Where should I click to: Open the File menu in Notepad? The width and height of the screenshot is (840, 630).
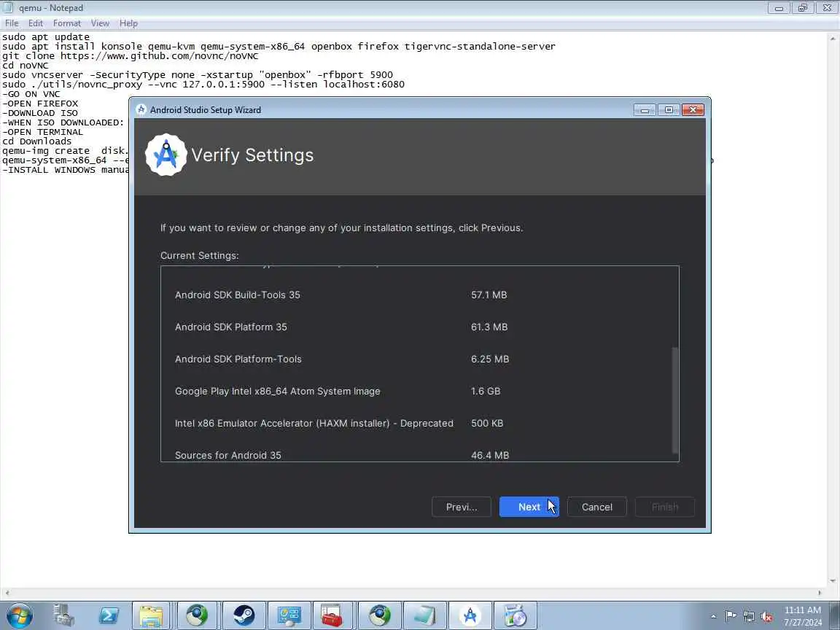pos(12,23)
